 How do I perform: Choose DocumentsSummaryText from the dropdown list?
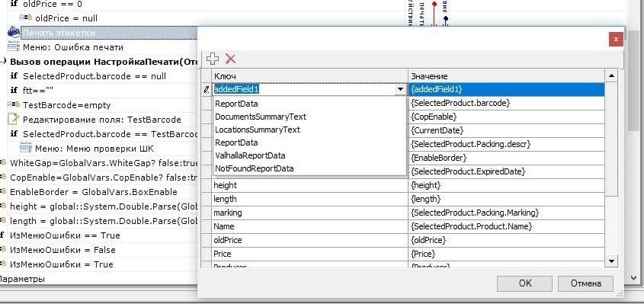261,117
